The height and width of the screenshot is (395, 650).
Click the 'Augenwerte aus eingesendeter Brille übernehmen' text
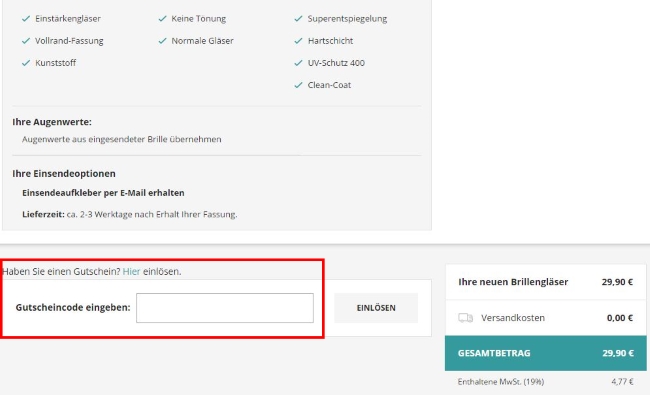click(x=121, y=139)
